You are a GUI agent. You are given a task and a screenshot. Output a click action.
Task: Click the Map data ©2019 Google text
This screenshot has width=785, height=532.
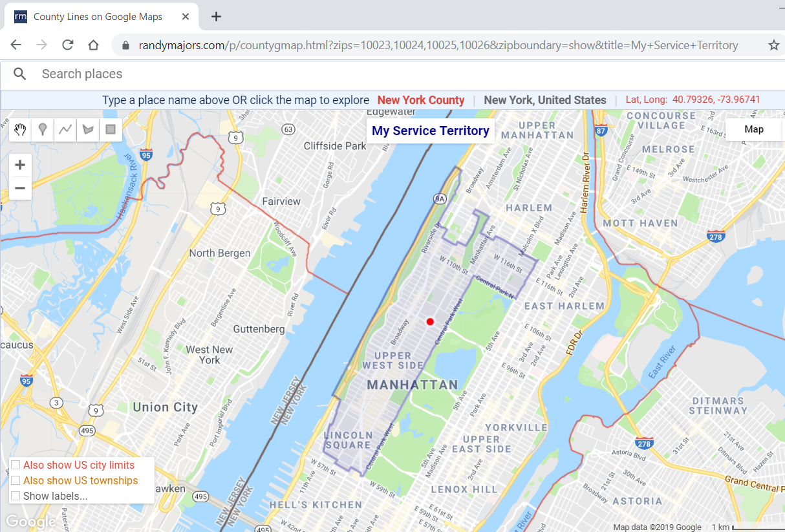pos(658,527)
